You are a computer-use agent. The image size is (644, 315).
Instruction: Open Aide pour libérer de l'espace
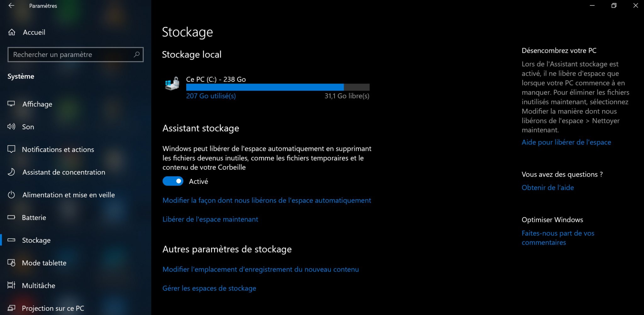pos(566,142)
